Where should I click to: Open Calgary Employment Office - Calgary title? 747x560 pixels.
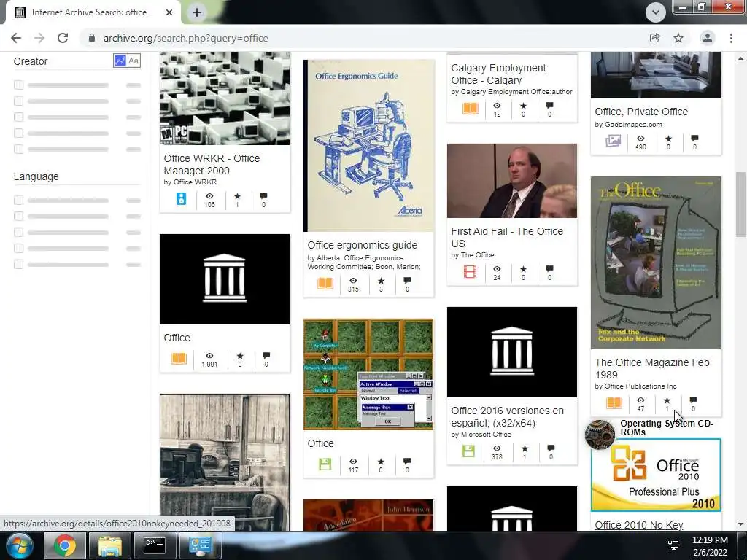click(498, 74)
